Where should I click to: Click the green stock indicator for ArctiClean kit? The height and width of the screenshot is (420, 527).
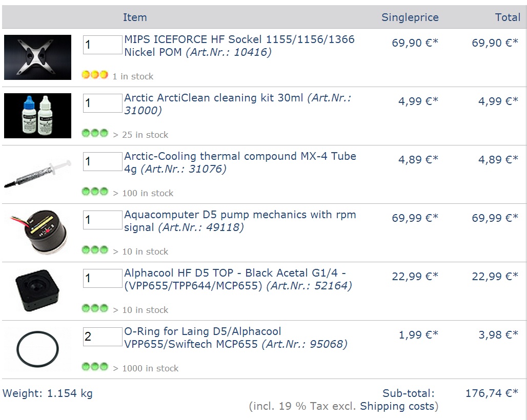click(x=95, y=134)
